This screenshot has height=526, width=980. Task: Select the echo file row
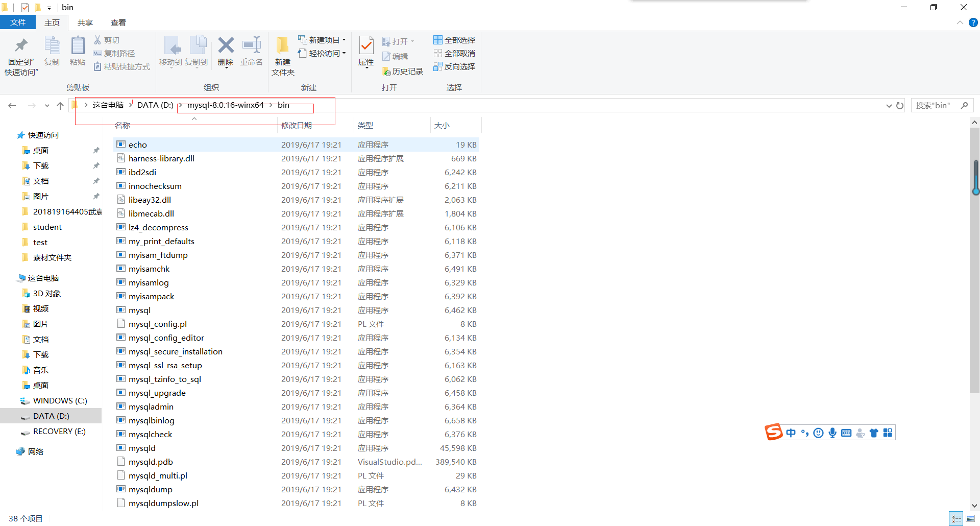(296, 145)
